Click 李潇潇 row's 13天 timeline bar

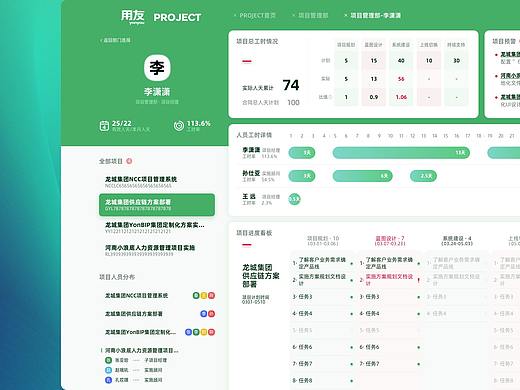(x=401, y=153)
